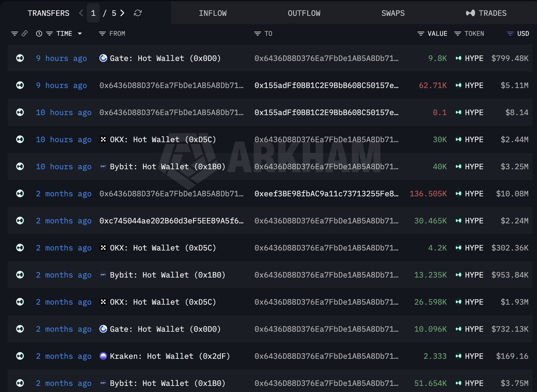Viewport: 537px width, 392px height.
Task: Click the chain icon in the $10.08M row
Action: coord(20,193)
